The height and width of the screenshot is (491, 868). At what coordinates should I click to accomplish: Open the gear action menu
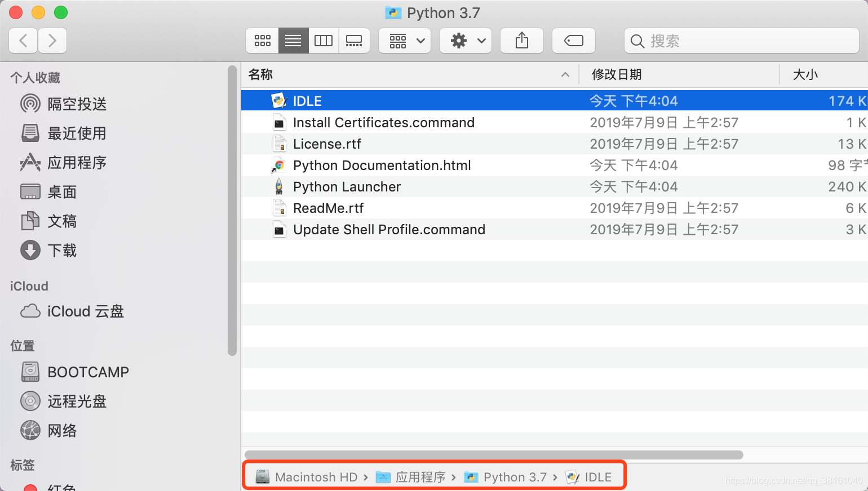[x=466, y=41]
